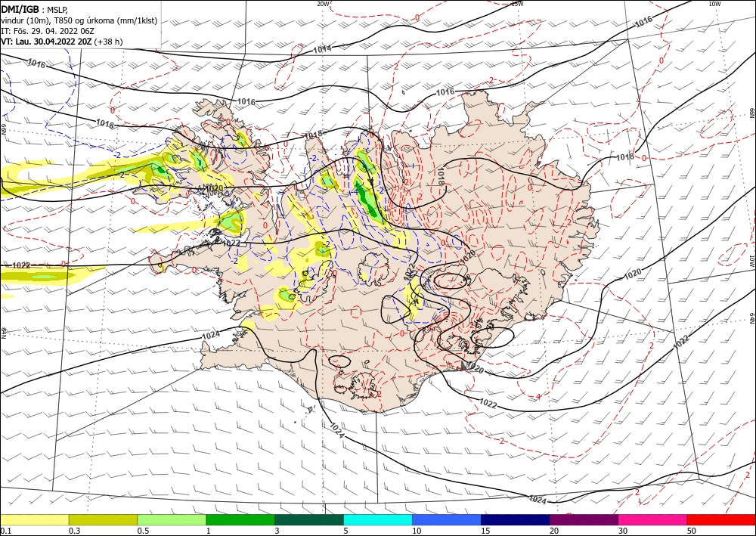The image size is (756, 536).
Task: Click the '0.3' legend tick value
Action: pyautogui.click(x=74, y=531)
